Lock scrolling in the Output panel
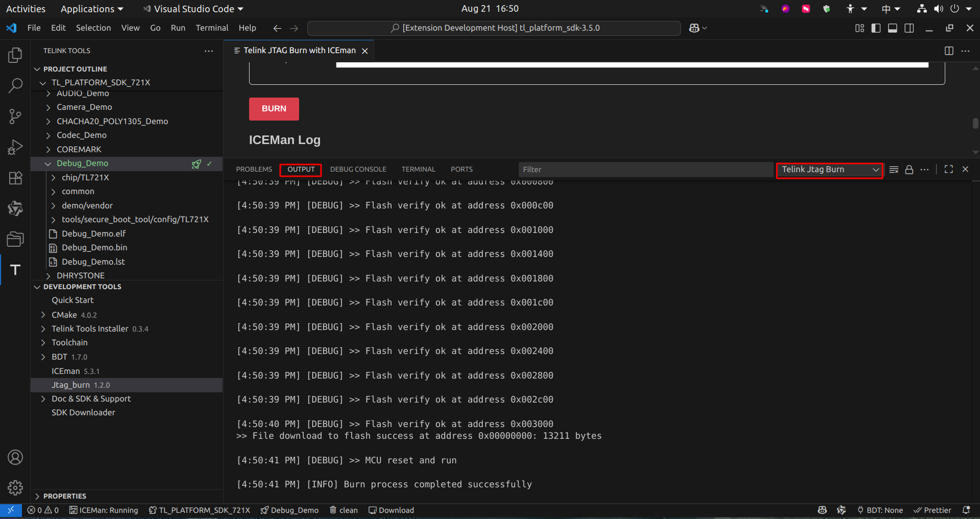This screenshot has height=519, width=980. tap(910, 169)
